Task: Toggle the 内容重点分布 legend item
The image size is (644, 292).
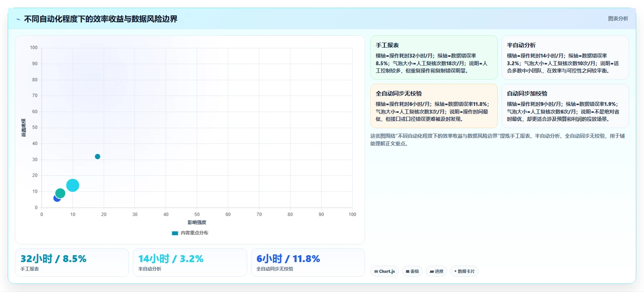Action: pyautogui.click(x=190, y=233)
